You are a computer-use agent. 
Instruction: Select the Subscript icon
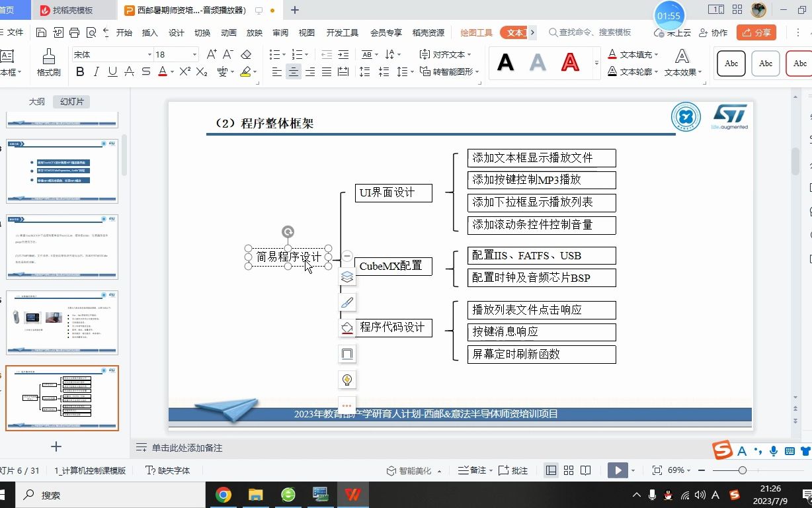coord(200,70)
